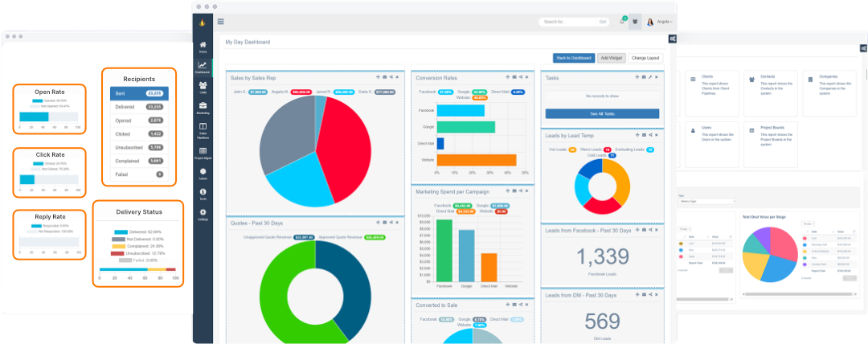Toggle Facebook legend in Conversion Rates
This screenshot has width=868, height=344.
437,92
